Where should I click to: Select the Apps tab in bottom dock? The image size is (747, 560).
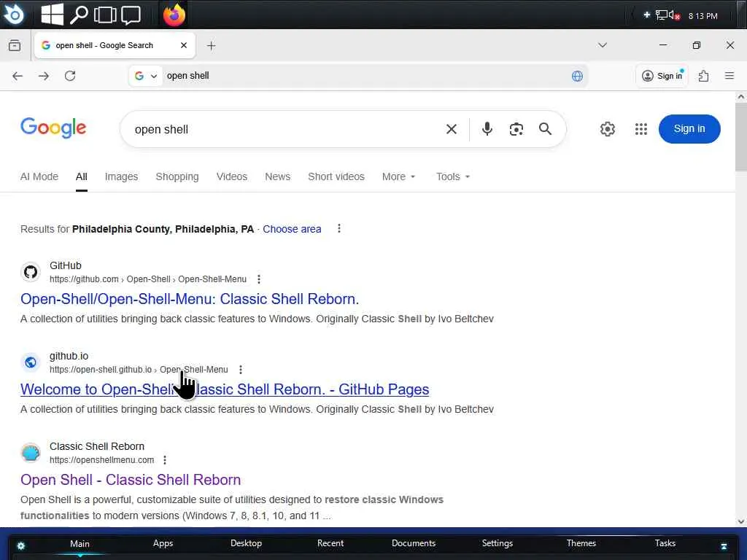[163, 543]
